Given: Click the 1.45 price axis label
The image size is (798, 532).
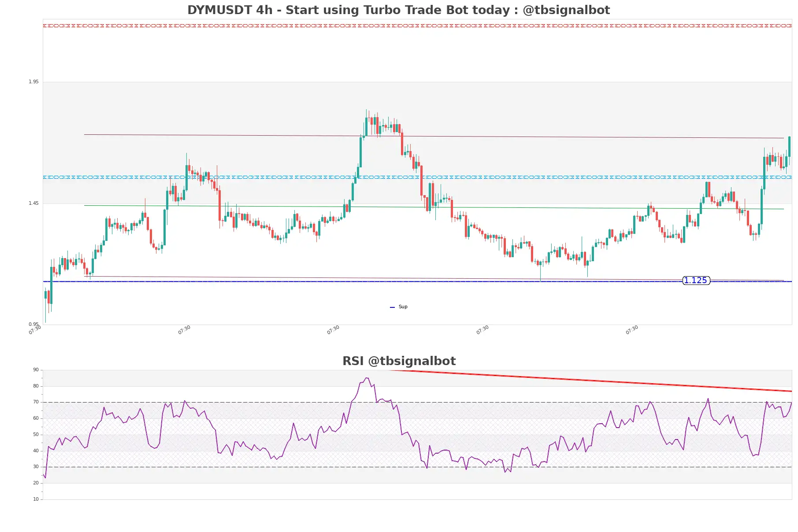Looking at the screenshot, I should [x=33, y=203].
